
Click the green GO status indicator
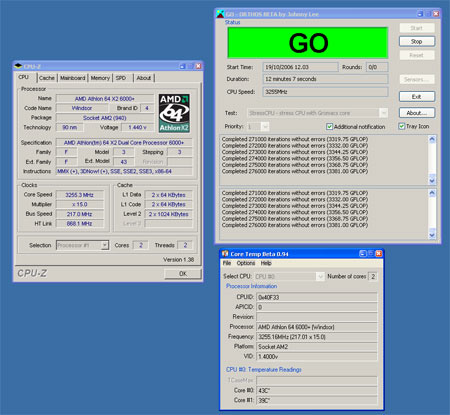[x=308, y=43]
